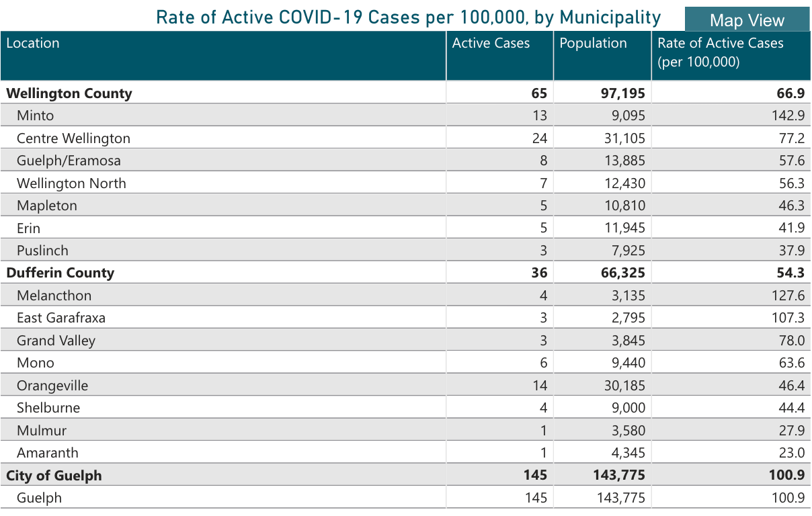
Task: Select the Wellington North entry
Action: coord(71,183)
